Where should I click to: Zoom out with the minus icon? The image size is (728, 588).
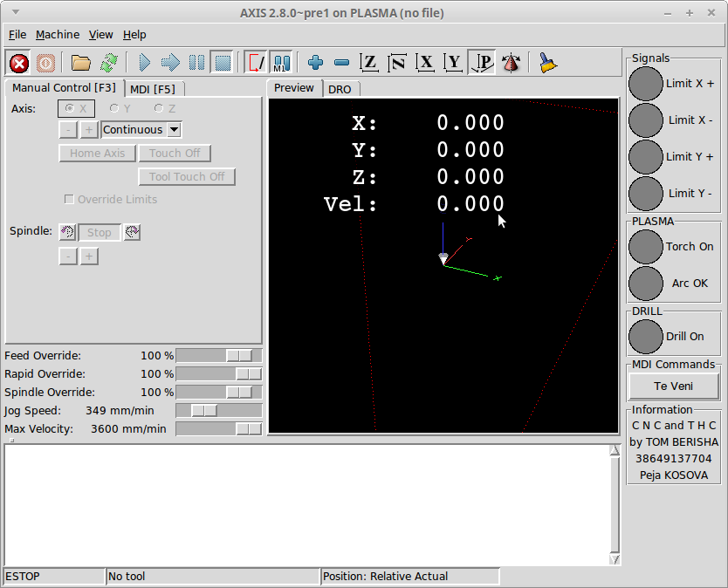341,63
